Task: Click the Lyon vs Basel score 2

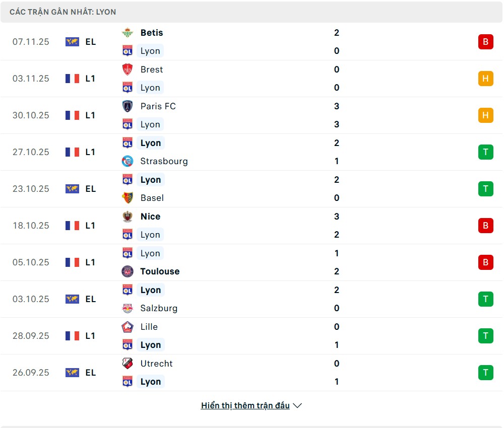Action: click(x=337, y=180)
